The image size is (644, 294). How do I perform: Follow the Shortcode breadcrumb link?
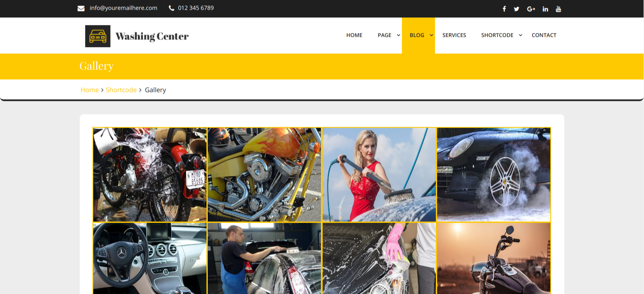(121, 90)
